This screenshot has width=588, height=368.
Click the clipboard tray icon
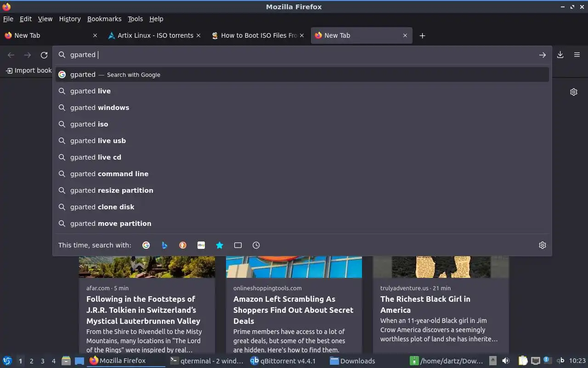click(523, 361)
